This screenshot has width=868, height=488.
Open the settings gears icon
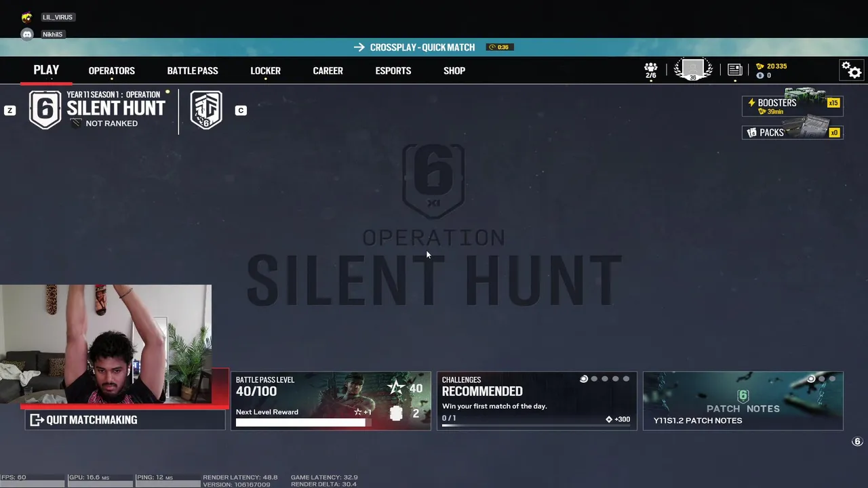[851, 70]
